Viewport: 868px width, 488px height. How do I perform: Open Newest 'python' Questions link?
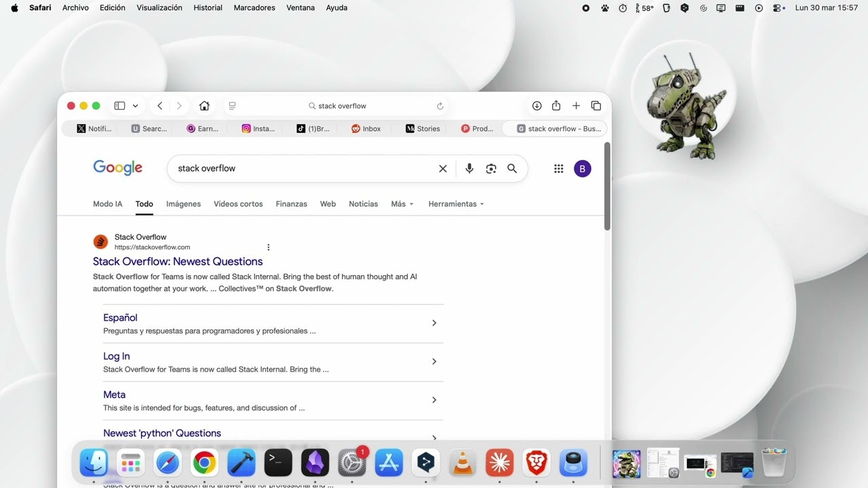coord(162,433)
